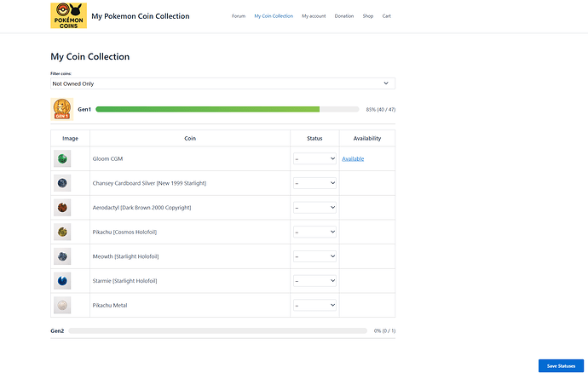Screen dimensions: 588x373
Task: Open status dropdown for Starmie Starlight Holofoil
Action: (314, 281)
